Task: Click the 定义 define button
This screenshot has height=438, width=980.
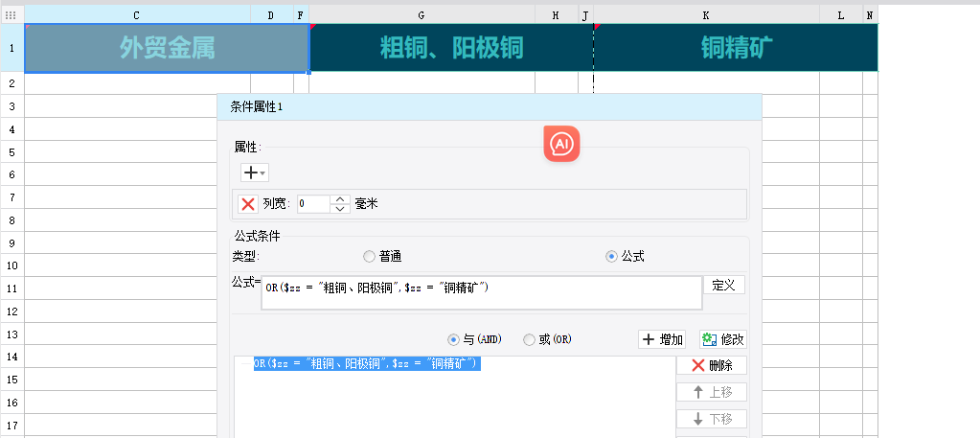Action: tap(723, 285)
